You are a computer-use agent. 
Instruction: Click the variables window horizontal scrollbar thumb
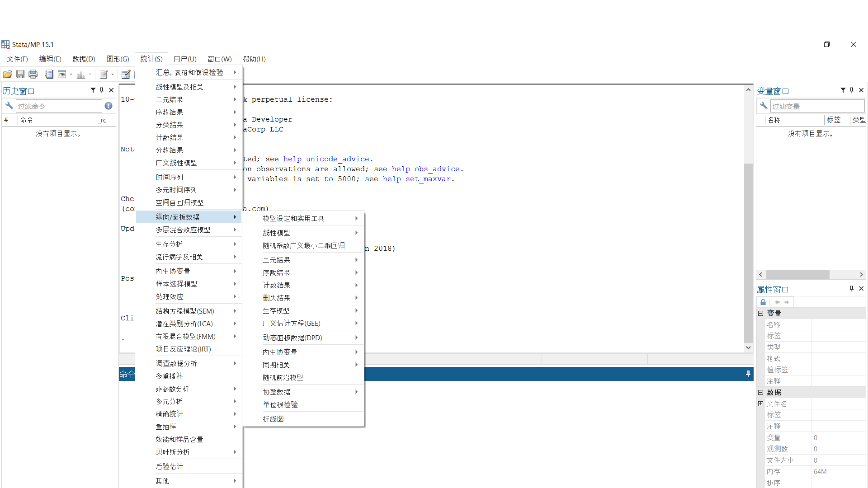point(797,275)
